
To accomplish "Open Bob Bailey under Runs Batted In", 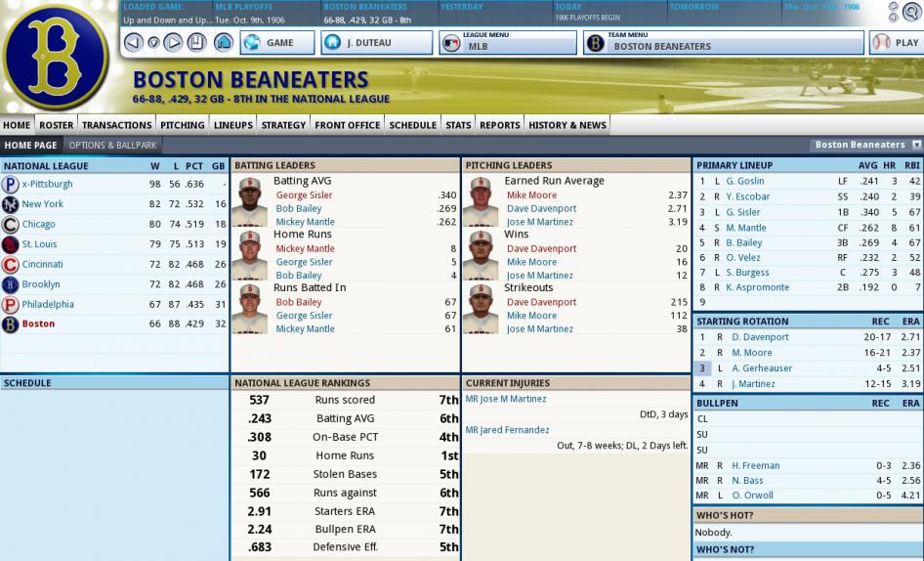I will click(x=299, y=302).
